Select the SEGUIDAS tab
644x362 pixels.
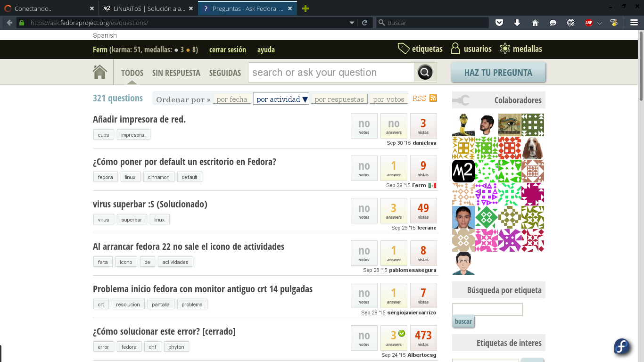point(225,73)
